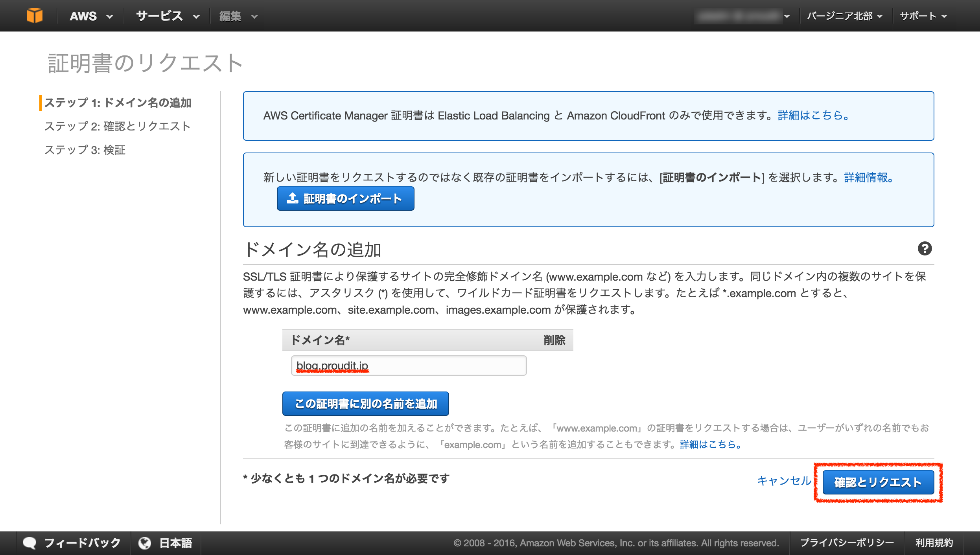
Task: Select ステップ 2: 確認とリクエスト in the sidebar
Action: pyautogui.click(x=117, y=126)
